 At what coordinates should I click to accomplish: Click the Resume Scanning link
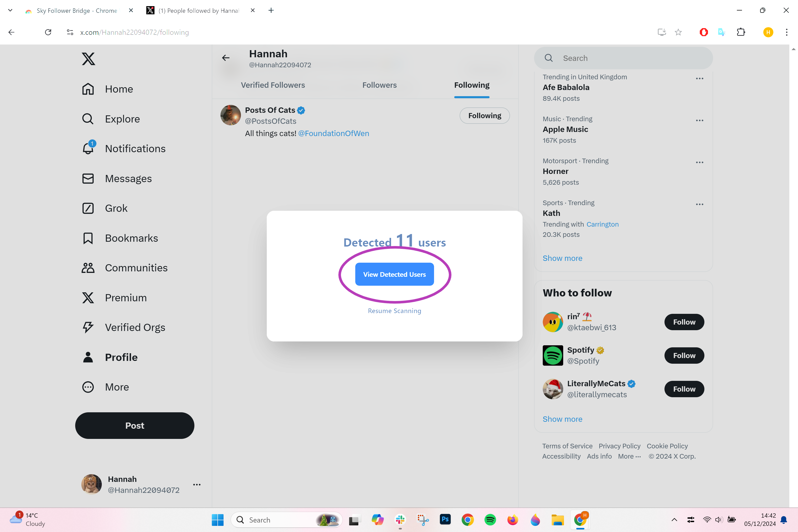[394, 311]
